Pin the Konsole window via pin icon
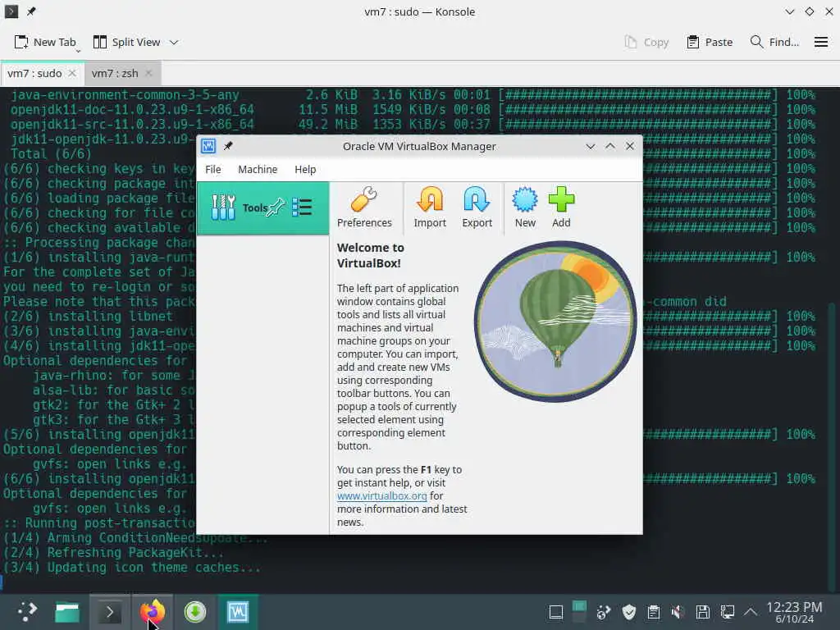840x630 pixels. (x=31, y=11)
